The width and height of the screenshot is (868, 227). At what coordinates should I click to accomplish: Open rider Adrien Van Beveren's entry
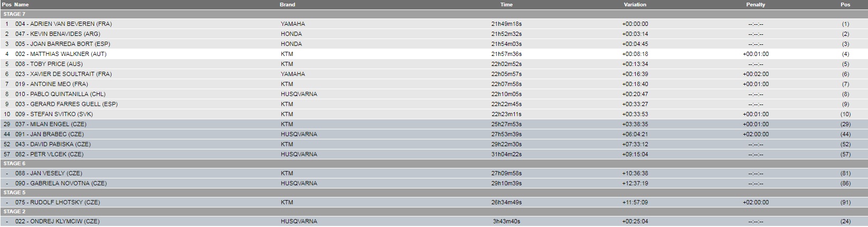(63, 24)
